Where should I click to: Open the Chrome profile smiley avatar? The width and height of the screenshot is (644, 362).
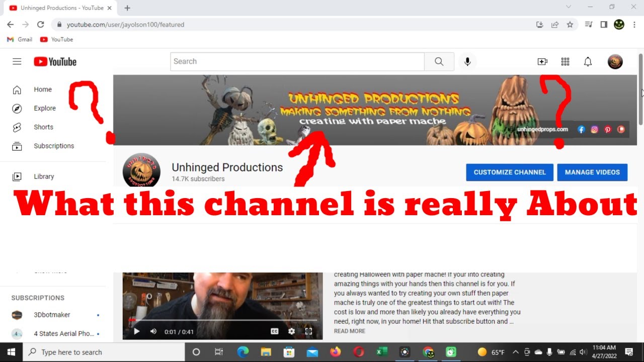(619, 25)
